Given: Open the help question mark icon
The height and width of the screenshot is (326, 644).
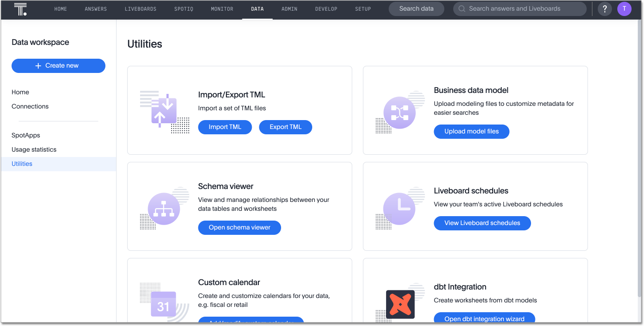Looking at the screenshot, I should (x=605, y=9).
